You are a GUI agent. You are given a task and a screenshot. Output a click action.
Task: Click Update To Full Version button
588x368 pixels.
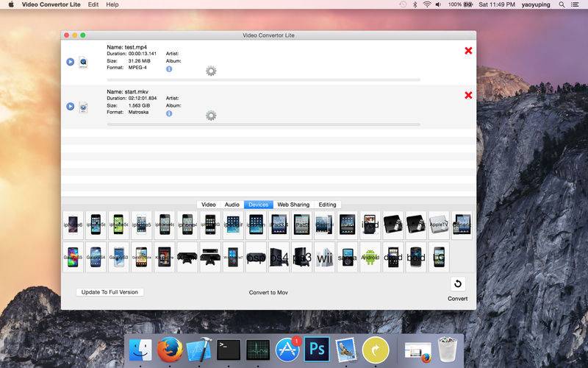coord(110,292)
